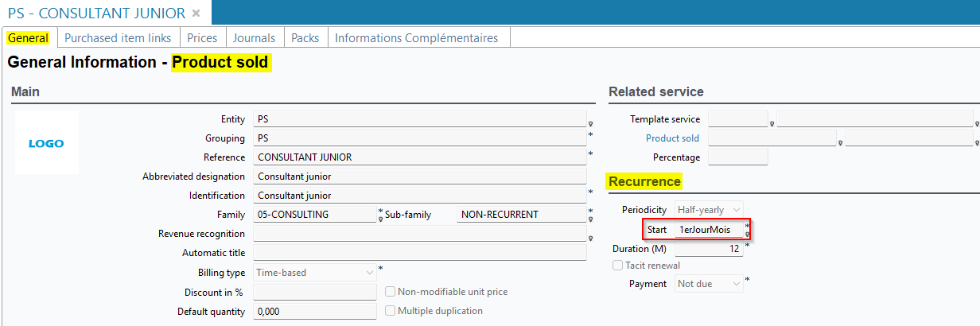Click the Abbreviated designation input field

[x=419, y=177]
